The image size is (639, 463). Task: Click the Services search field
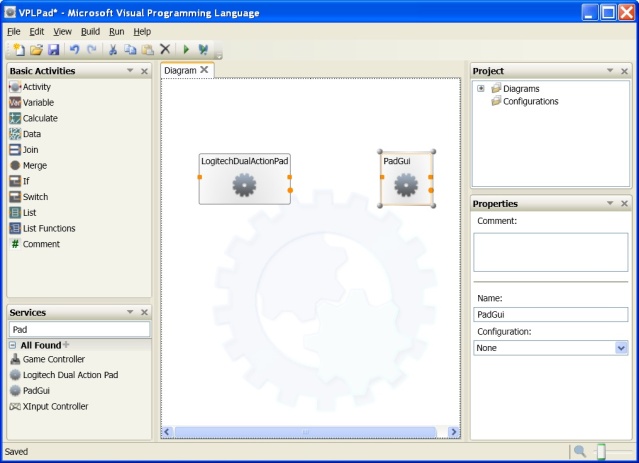click(x=79, y=329)
